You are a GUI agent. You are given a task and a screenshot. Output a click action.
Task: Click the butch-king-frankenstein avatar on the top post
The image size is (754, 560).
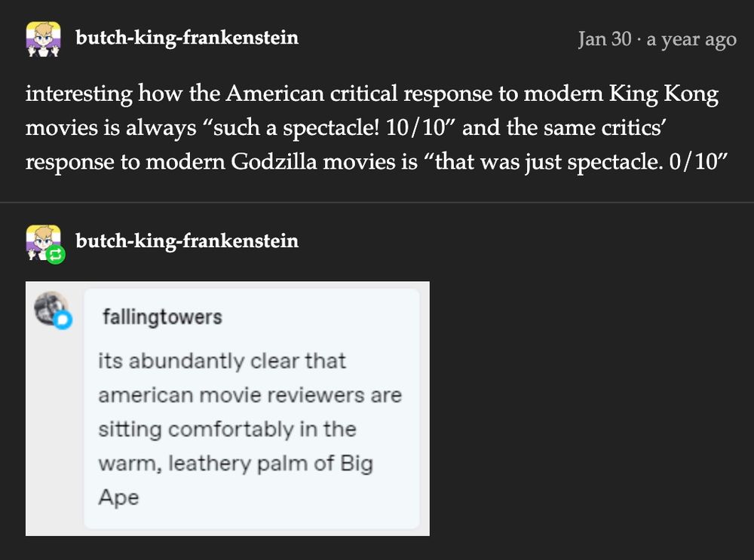[43, 39]
